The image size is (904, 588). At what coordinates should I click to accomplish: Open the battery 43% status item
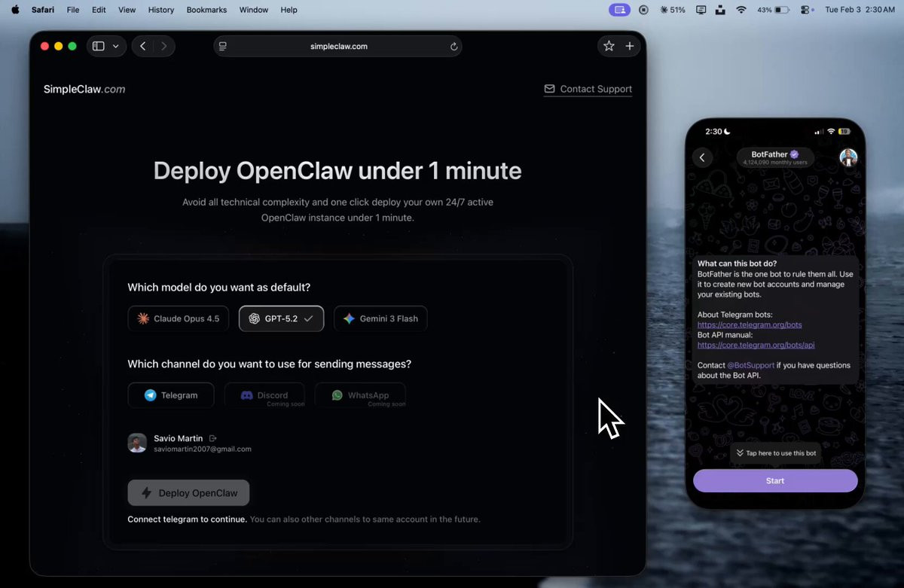pyautogui.click(x=773, y=10)
